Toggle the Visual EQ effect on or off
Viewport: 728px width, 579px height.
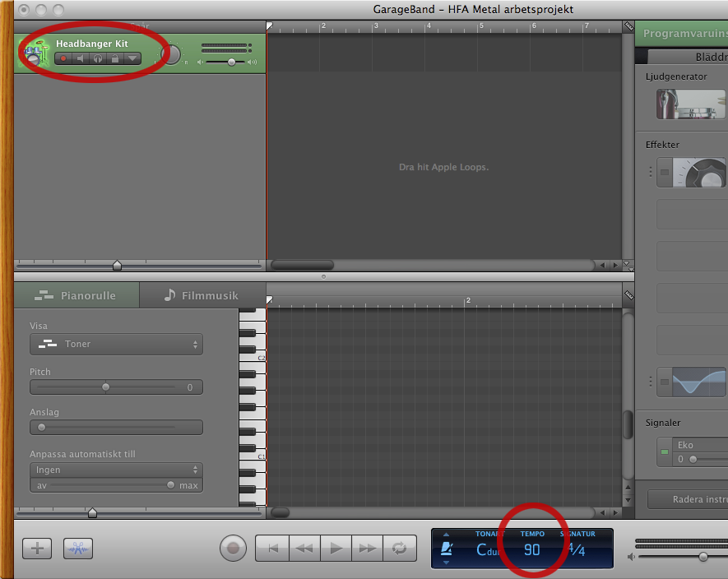tap(665, 382)
